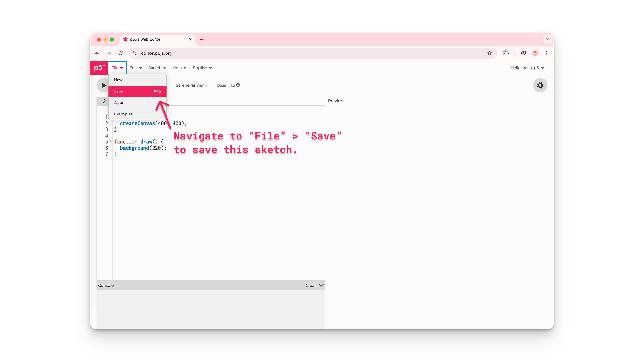The height and width of the screenshot is (362, 644).
Task: Collapse the sketch files sidebar arrow
Action: point(104,101)
